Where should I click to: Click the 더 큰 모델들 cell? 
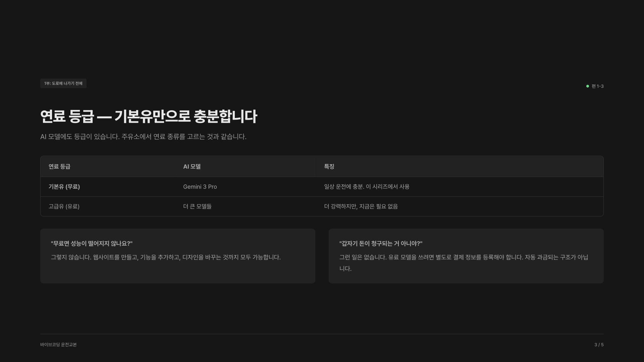tap(198, 206)
